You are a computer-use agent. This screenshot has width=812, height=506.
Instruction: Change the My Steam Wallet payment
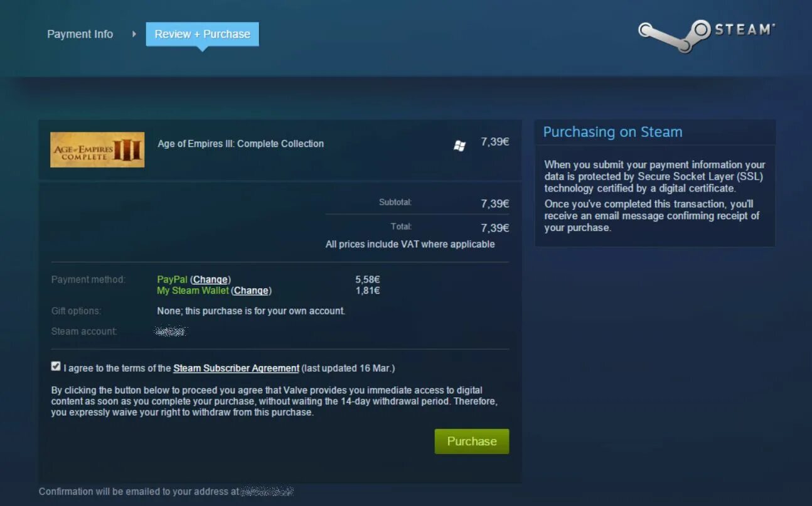[251, 291]
